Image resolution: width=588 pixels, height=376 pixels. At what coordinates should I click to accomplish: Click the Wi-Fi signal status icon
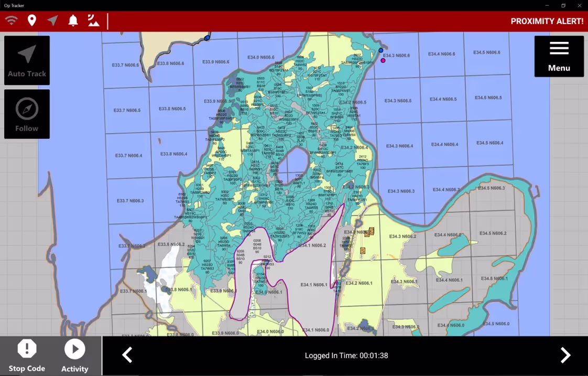[11, 20]
